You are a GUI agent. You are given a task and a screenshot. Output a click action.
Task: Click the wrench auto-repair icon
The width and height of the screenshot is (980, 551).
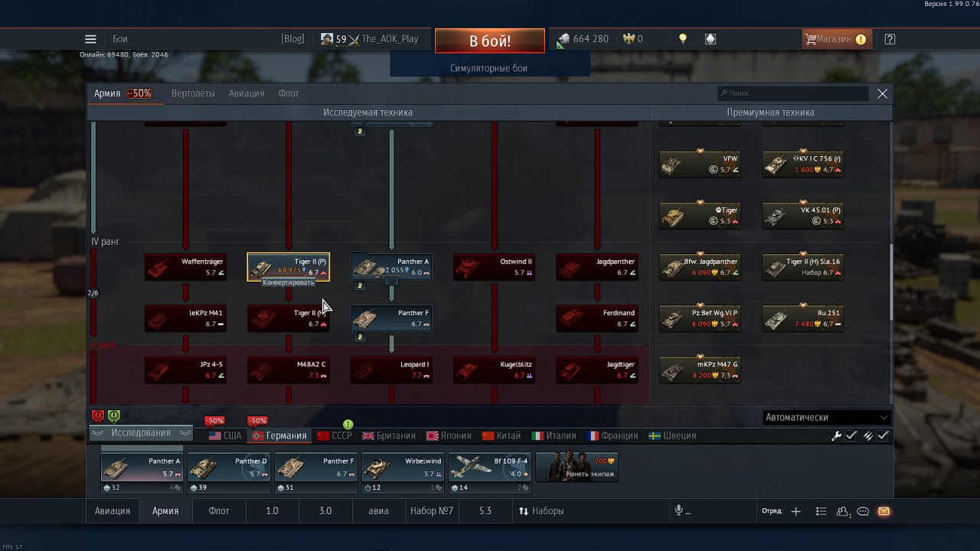pyautogui.click(x=837, y=435)
